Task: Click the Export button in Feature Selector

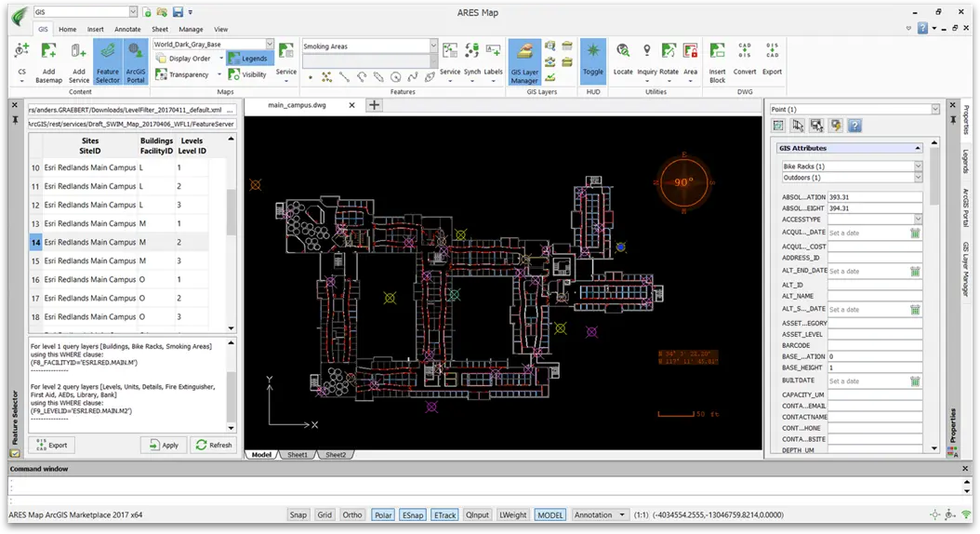Action: [52, 446]
